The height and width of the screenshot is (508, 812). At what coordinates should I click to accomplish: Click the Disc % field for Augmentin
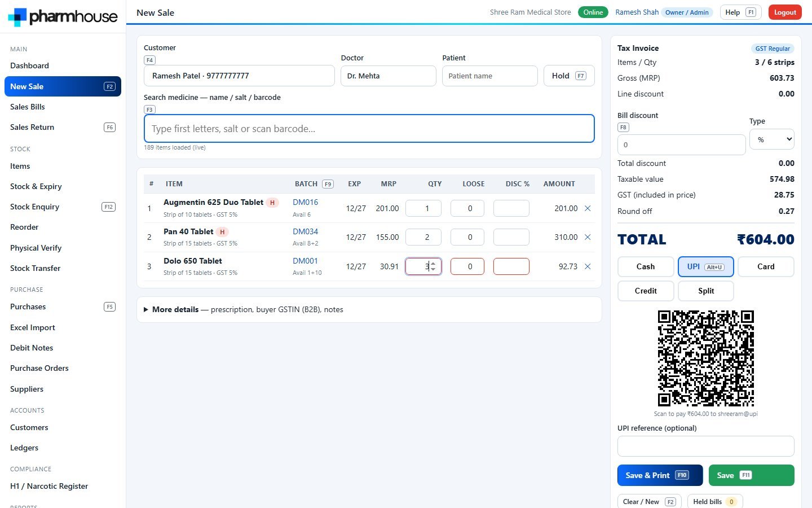(x=511, y=208)
